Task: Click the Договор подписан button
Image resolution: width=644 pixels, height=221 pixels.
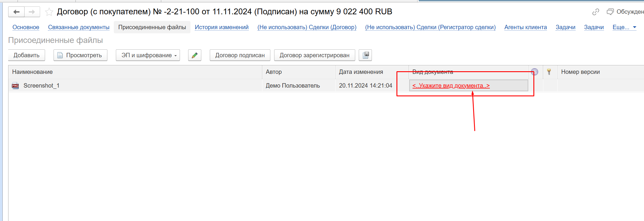Action: pyautogui.click(x=240, y=55)
